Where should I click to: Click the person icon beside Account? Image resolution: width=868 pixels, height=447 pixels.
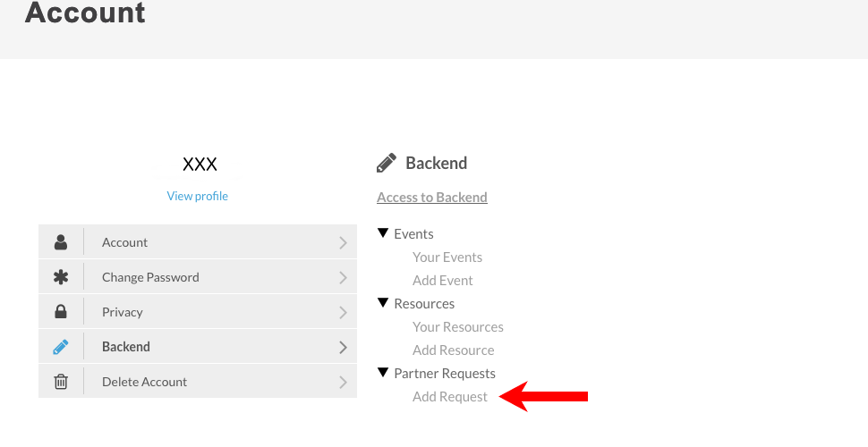(61, 242)
